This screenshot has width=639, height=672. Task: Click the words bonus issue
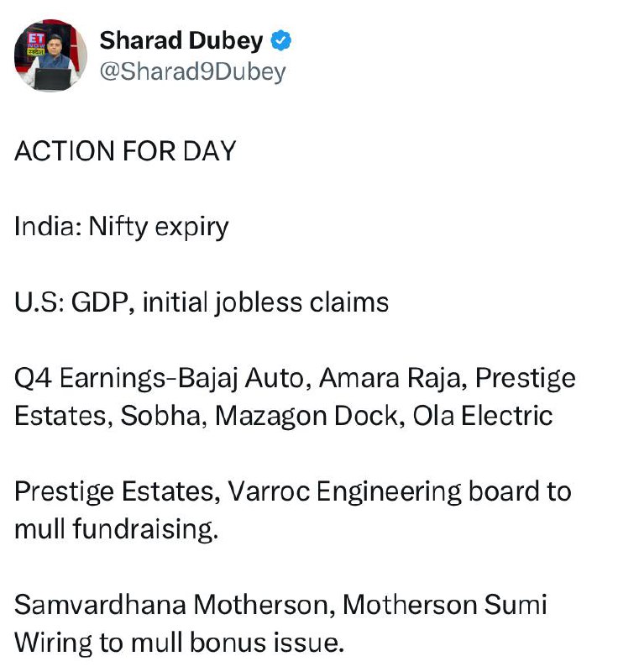click(267, 643)
